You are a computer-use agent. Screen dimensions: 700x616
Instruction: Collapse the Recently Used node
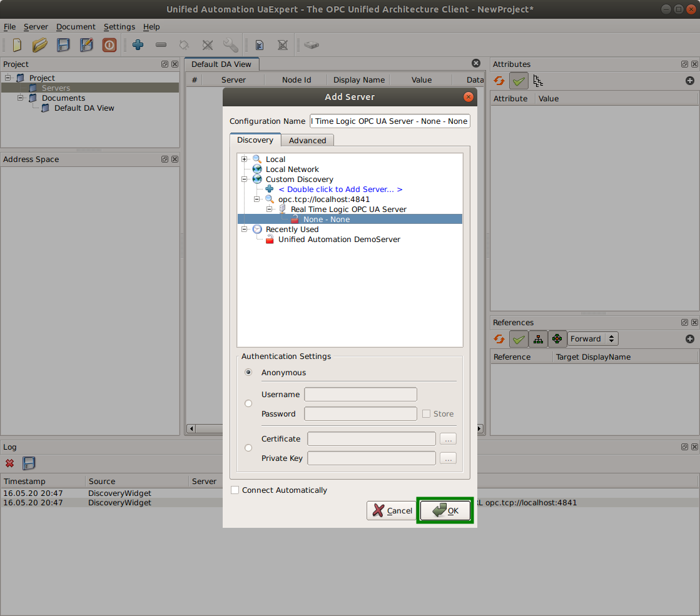[x=244, y=229]
